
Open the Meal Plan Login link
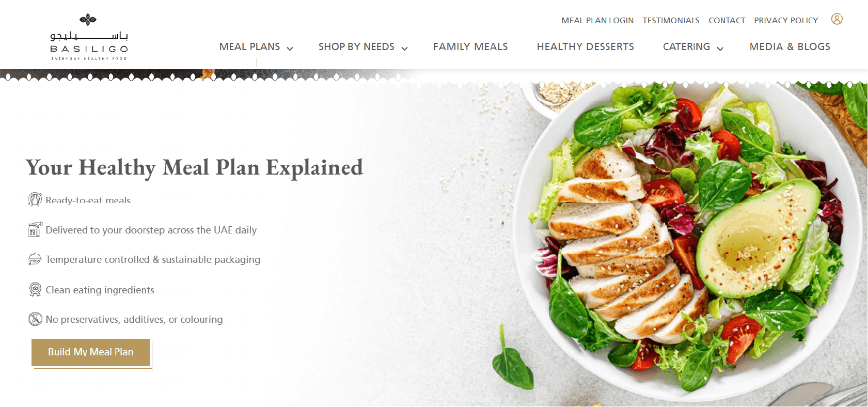pos(597,21)
